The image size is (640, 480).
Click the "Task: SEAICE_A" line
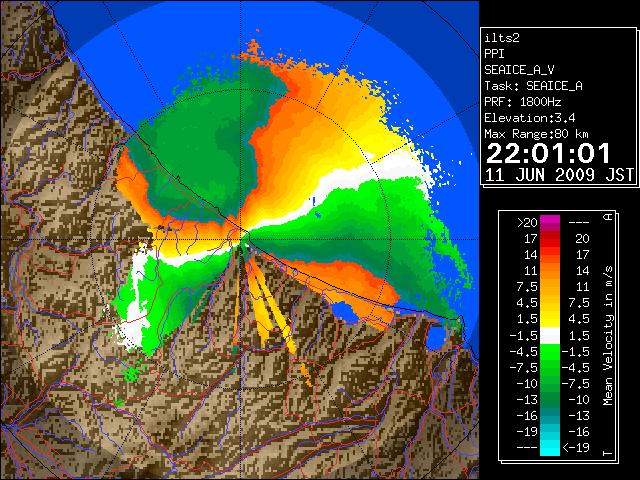[533, 86]
